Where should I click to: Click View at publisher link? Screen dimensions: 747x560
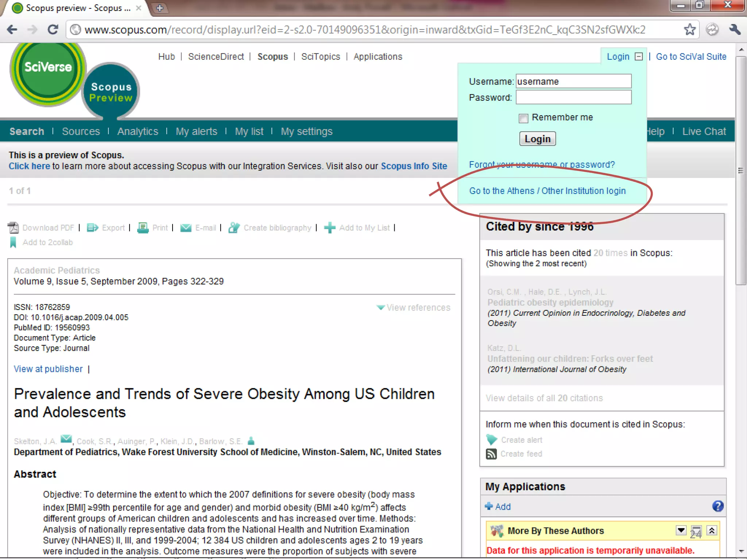[x=48, y=369]
